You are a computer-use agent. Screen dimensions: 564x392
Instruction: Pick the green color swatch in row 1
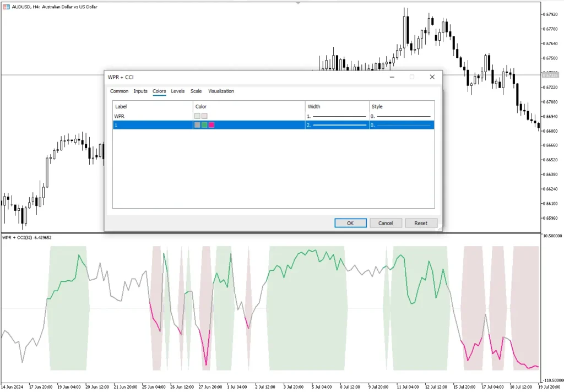204,126
